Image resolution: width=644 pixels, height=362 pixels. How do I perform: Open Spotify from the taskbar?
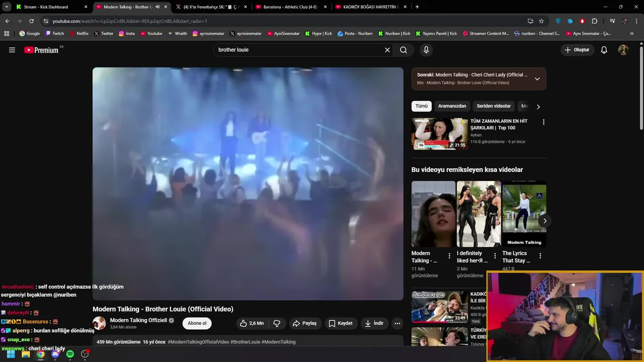click(x=70, y=354)
